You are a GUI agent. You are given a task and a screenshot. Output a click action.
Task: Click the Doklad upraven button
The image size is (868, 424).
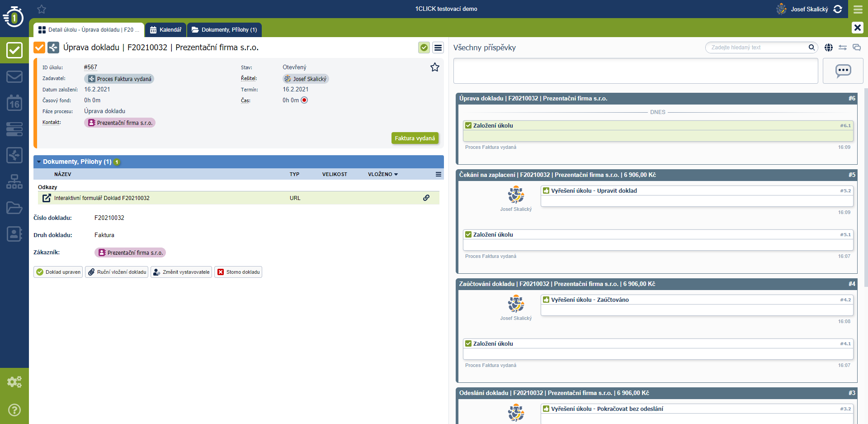pyautogui.click(x=58, y=272)
